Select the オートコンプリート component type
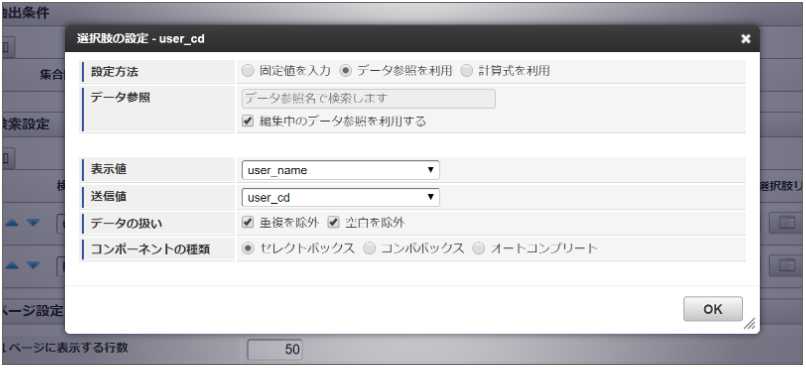The image size is (806, 369). [479, 249]
